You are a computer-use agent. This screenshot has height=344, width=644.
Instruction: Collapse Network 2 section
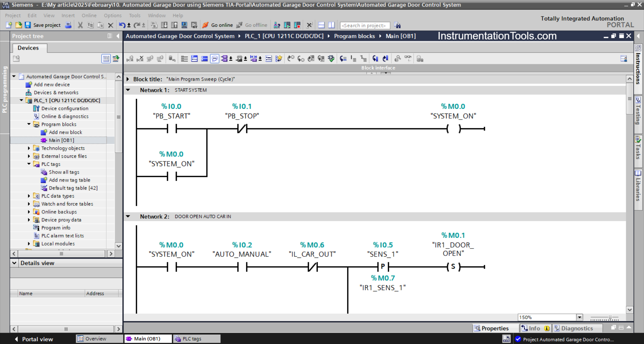pos(128,216)
